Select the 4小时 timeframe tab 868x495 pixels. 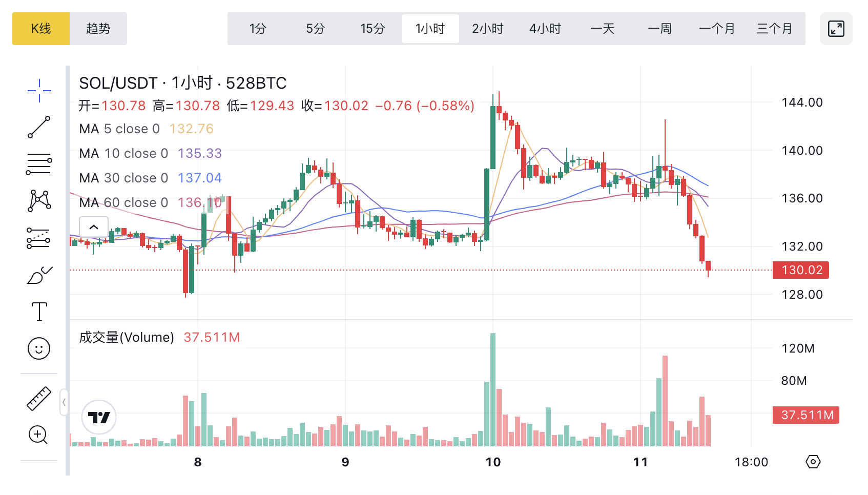click(545, 29)
